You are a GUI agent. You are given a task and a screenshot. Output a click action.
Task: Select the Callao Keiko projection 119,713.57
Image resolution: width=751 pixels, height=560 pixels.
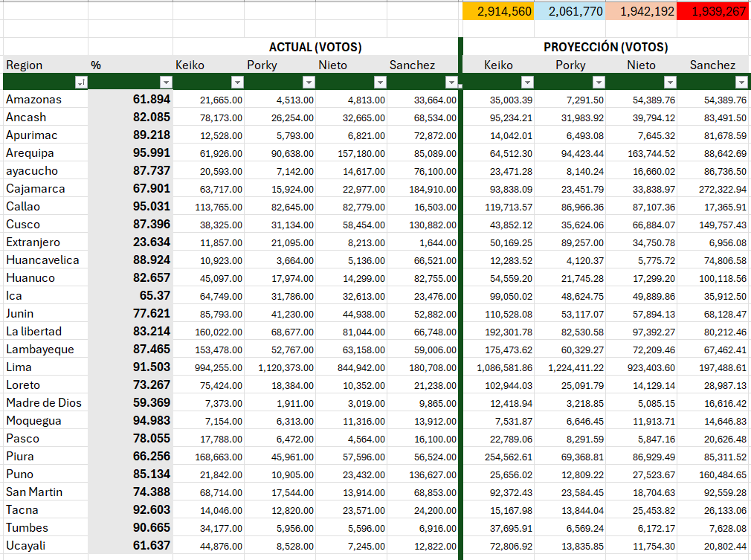pos(499,207)
